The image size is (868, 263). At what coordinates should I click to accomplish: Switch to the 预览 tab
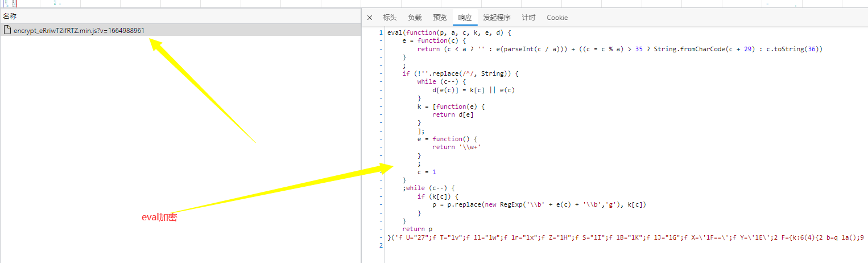[440, 18]
